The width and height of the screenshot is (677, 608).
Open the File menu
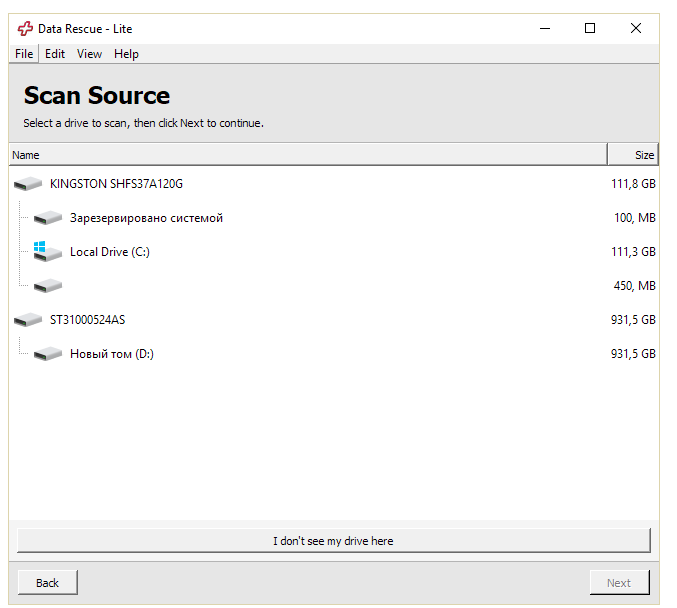click(x=24, y=54)
